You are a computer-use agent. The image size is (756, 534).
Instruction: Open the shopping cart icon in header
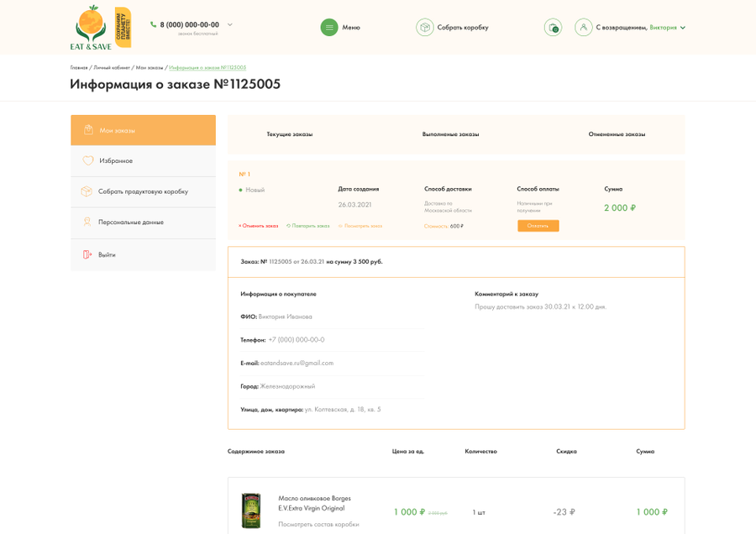tap(553, 28)
